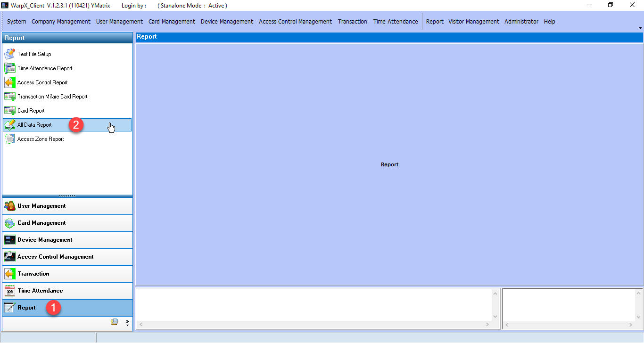Screen dimensions: 644x343
Task: Open the Company Management menu
Action: 61,21
